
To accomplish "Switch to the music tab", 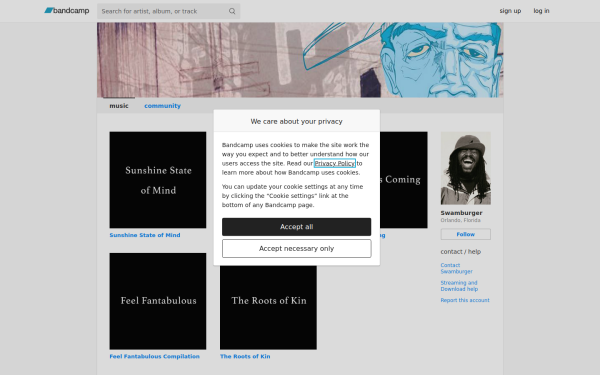I will [119, 106].
